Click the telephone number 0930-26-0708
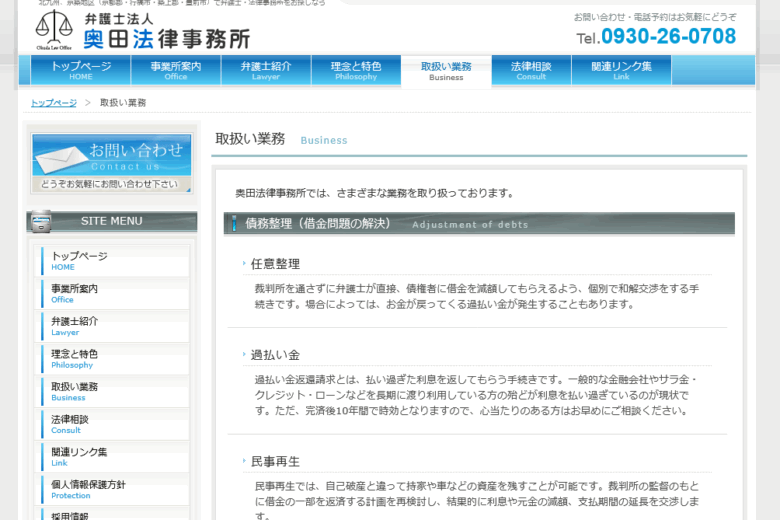 click(x=667, y=38)
